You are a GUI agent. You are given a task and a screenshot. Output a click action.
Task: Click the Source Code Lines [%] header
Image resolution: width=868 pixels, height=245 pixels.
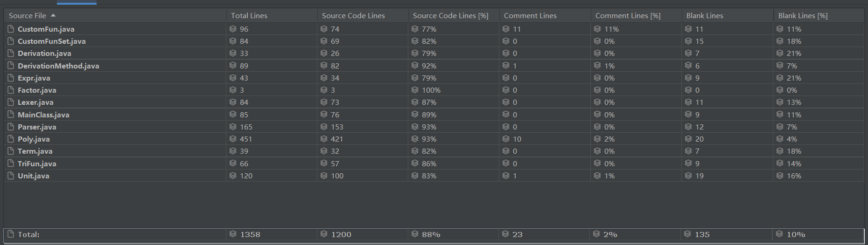(450, 15)
